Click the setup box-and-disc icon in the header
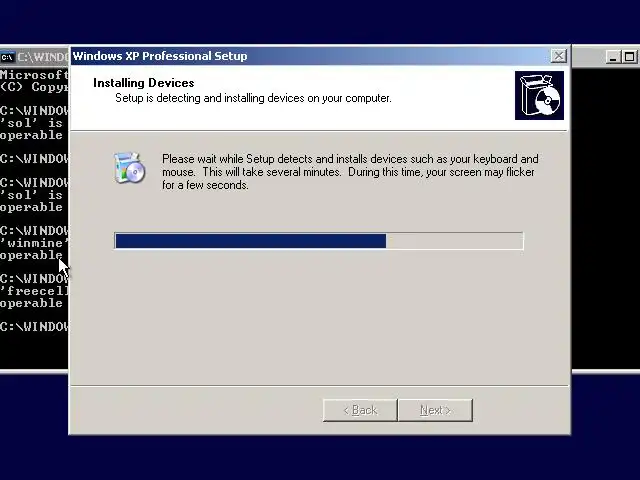 pos(539,96)
